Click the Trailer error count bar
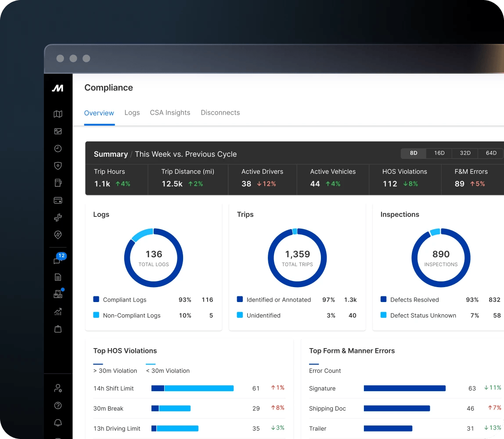The height and width of the screenshot is (439, 504). (388, 428)
